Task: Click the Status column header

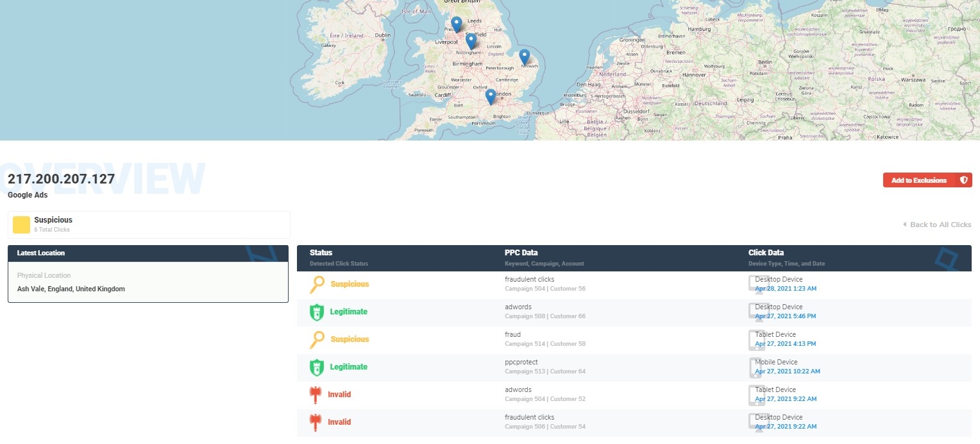Action: tap(321, 253)
